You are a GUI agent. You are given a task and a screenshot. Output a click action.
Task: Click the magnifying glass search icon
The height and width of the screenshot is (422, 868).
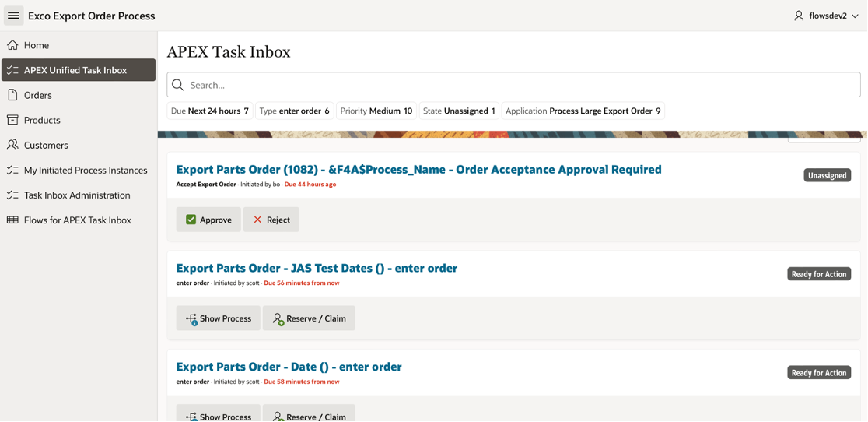pos(177,86)
